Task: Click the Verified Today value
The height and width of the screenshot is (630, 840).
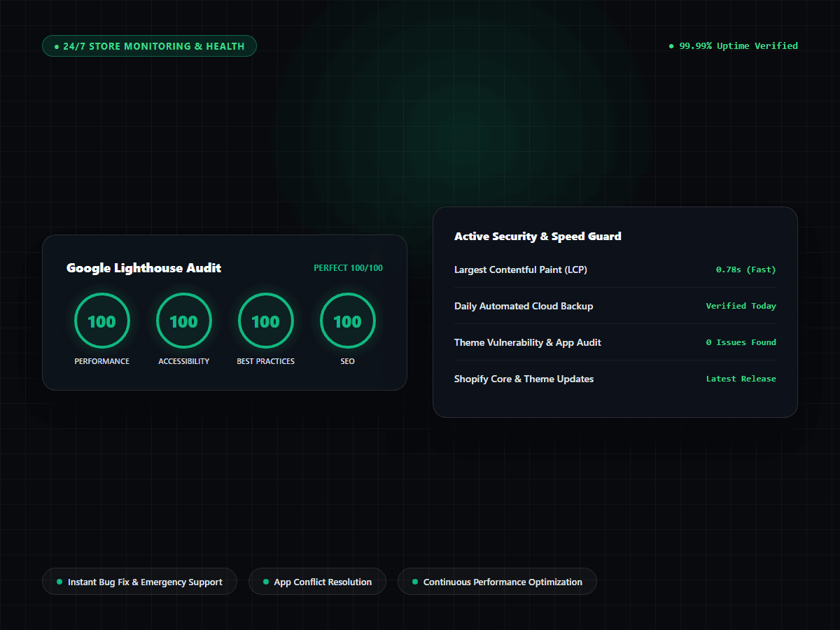Action: point(741,306)
